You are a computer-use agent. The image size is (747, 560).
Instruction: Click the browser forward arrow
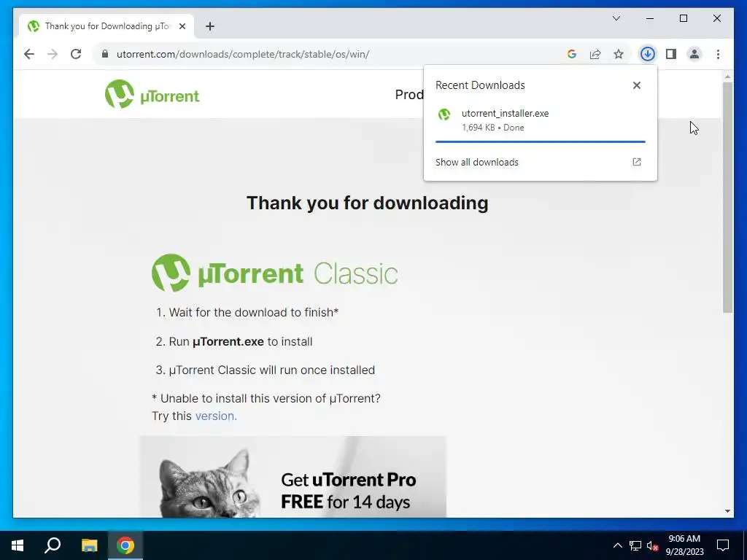coord(53,54)
